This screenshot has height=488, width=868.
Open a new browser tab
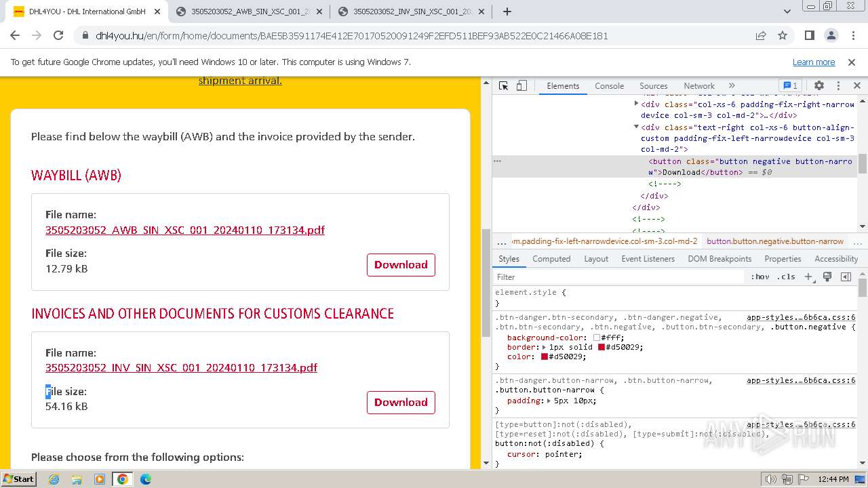click(507, 12)
